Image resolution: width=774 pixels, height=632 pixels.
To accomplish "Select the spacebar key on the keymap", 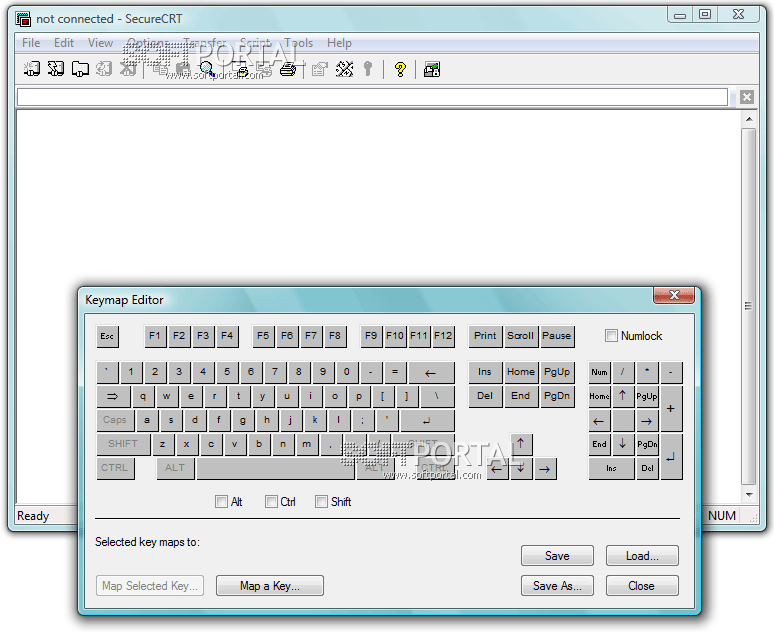I will [275, 468].
